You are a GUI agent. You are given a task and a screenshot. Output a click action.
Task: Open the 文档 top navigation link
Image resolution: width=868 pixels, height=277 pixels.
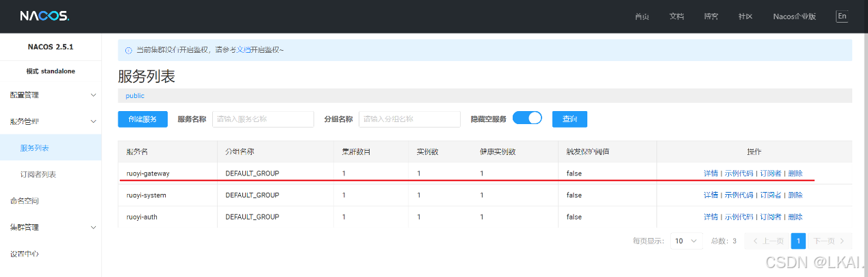tap(676, 16)
